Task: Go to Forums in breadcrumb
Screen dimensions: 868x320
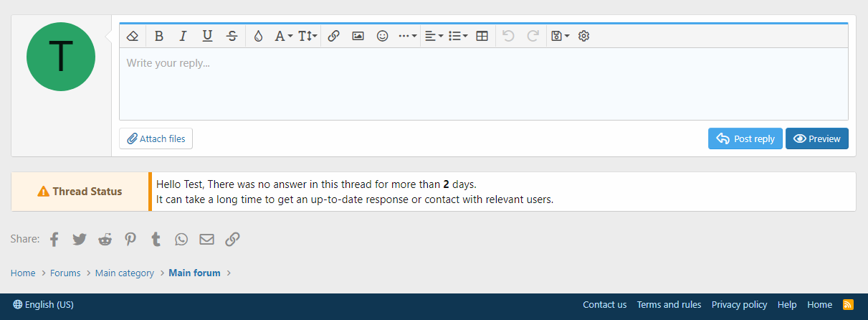Action: coord(65,273)
